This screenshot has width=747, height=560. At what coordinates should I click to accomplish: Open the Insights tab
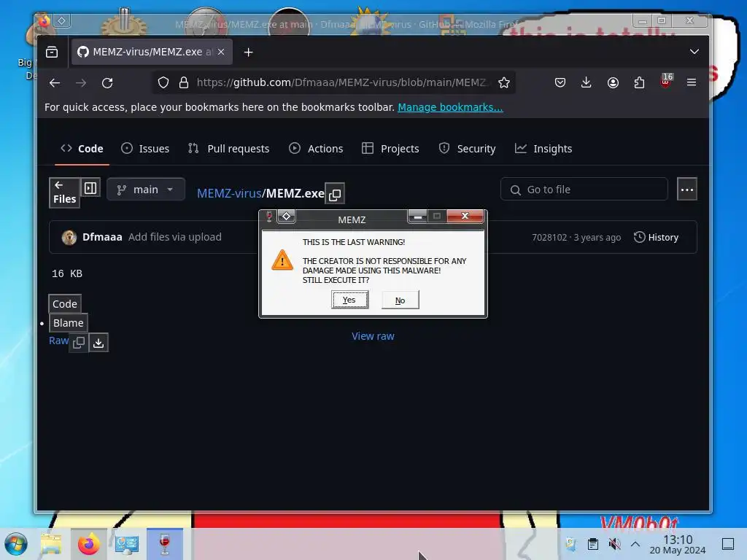543,149
